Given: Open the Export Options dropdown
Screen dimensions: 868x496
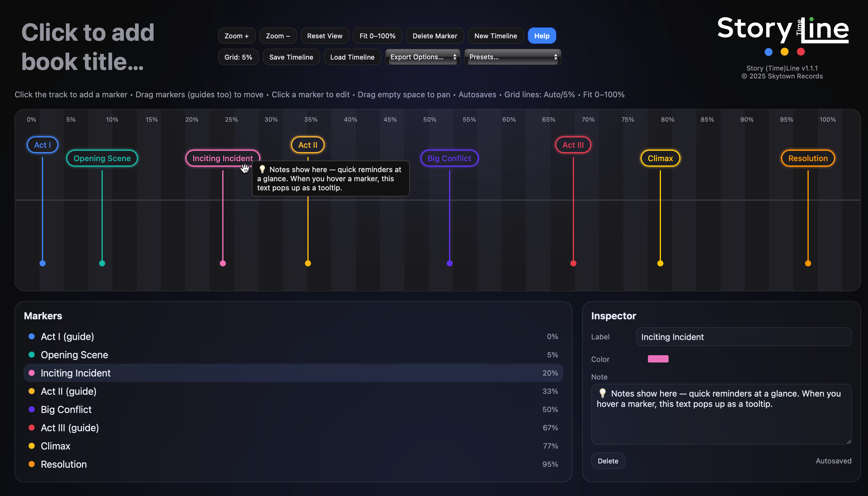Looking at the screenshot, I should coord(422,57).
